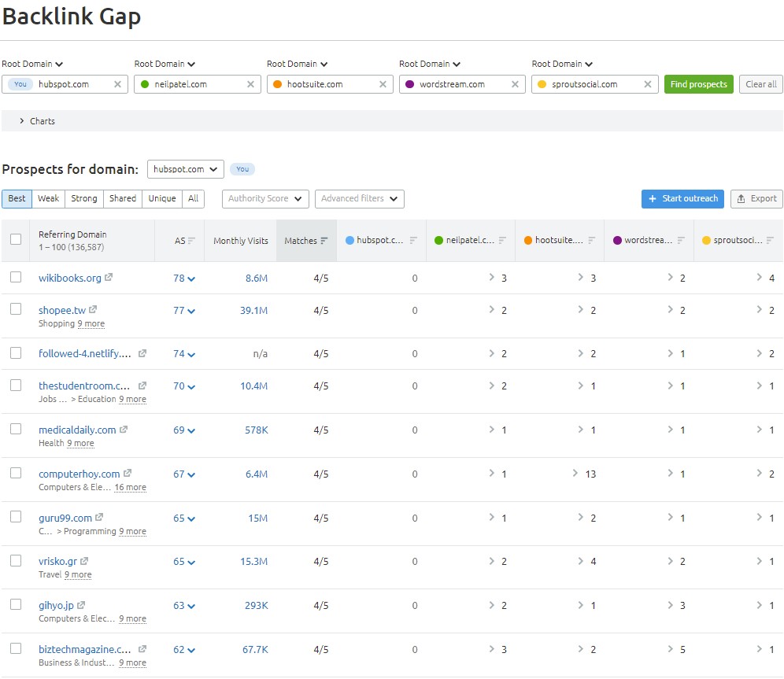Open Root Domain dropdown above wordstream.com
The height and width of the screenshot is (679, 784).
(430, 64)
